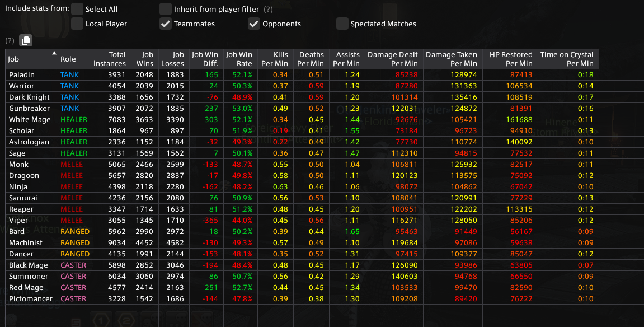
Task: Click White Mage's HP restored 161688
Action: coord(519,119)
